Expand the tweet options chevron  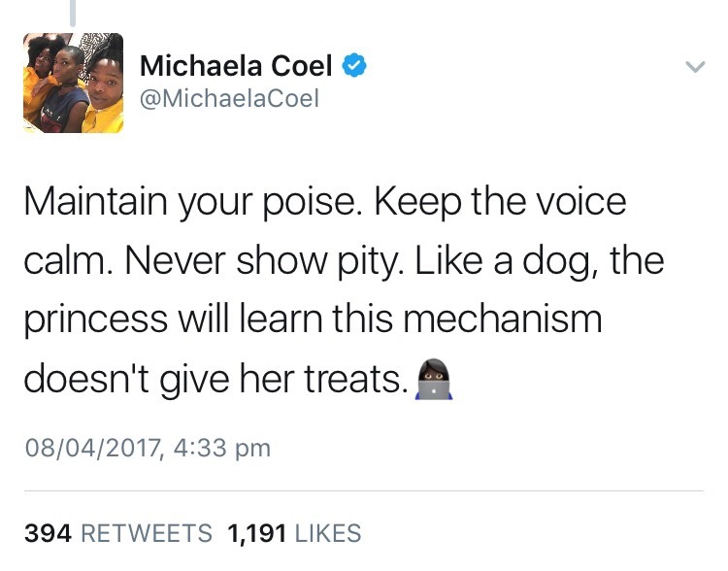[695, 68]
